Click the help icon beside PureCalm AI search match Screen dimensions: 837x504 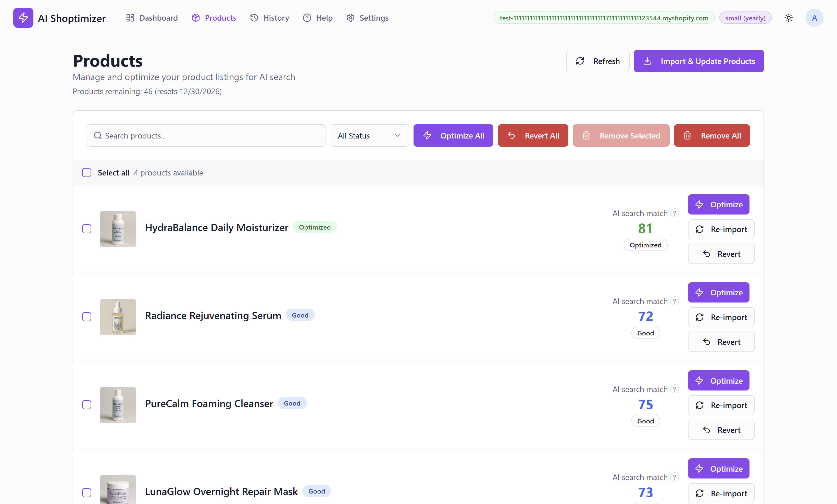(x=675, y=389)
